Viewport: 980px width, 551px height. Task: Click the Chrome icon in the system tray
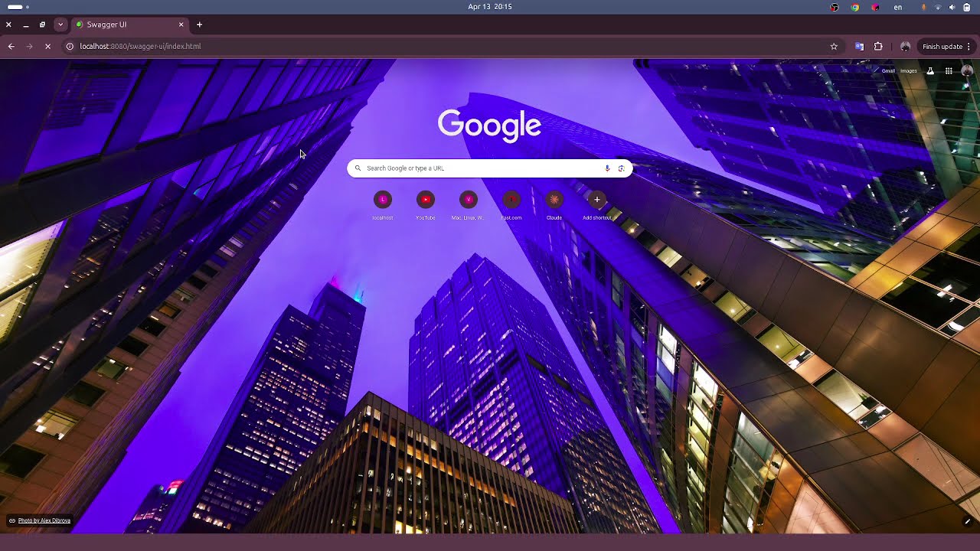pyautogui.click(x=855, y=7)
